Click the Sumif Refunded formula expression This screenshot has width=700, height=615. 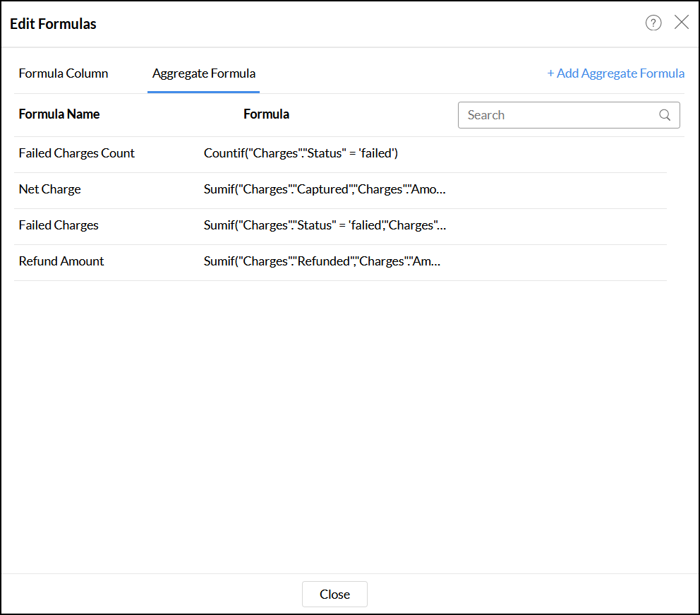(322, 261)
